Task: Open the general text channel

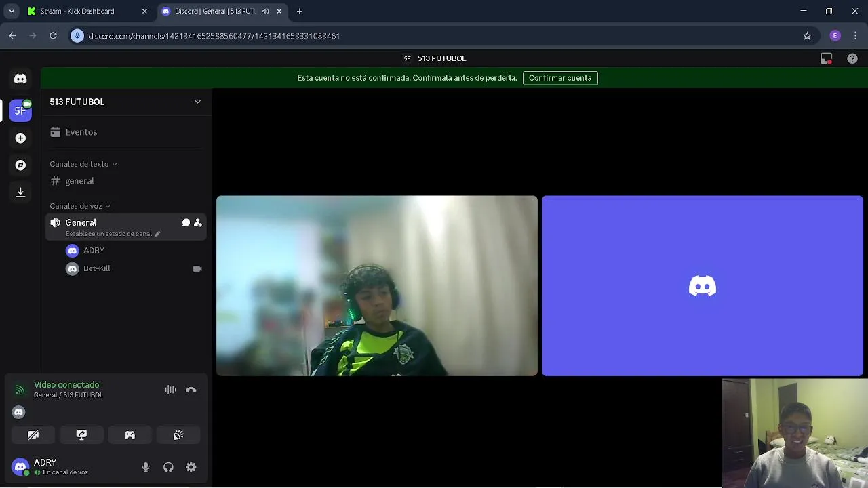Action: (125, 181)
